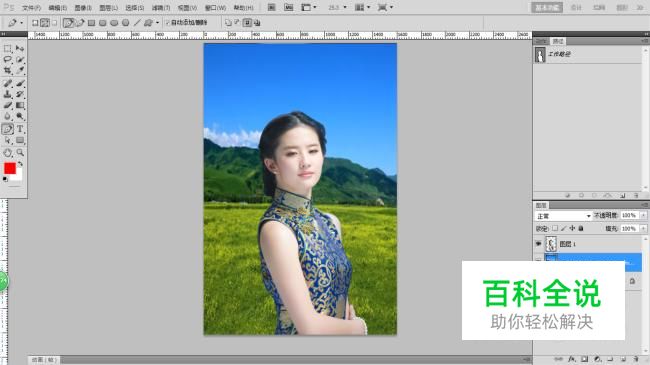Toggle lock all for layer
This screenshot has width=650, height=365.
pos(581,229)
